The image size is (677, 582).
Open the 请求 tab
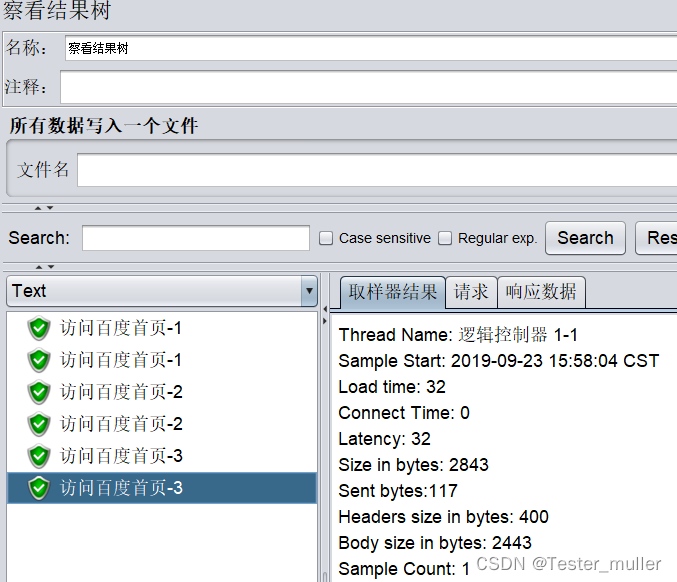[x=471, y=292]
